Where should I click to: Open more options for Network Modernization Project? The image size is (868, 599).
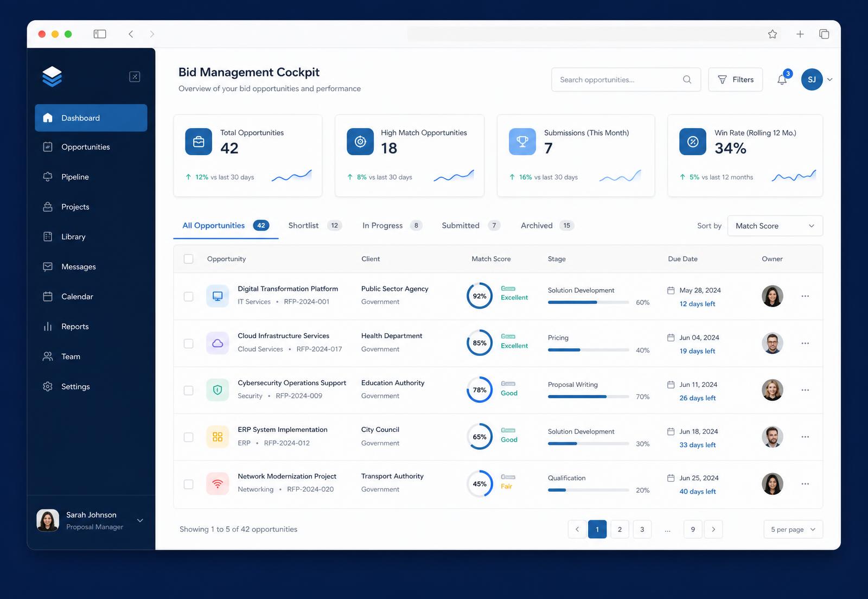click(x=805, y=484)
